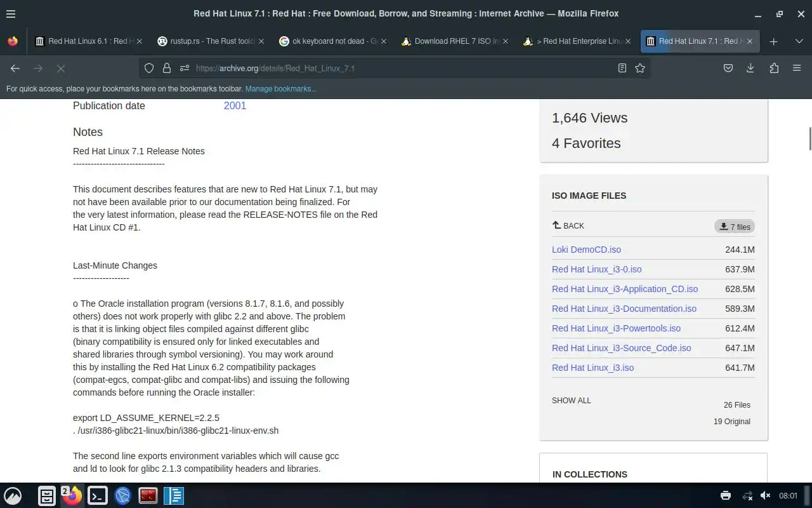Screen dimensions: 812x508
Task: Open site permissions icon in URL bar
Action: tap(185, 68)
